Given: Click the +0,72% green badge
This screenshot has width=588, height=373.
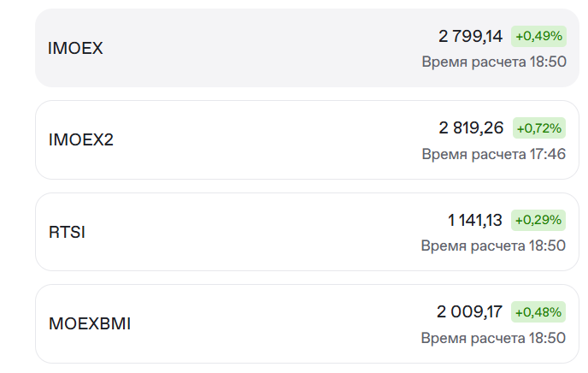Looking at the screenshot, I should click(538, 128).
